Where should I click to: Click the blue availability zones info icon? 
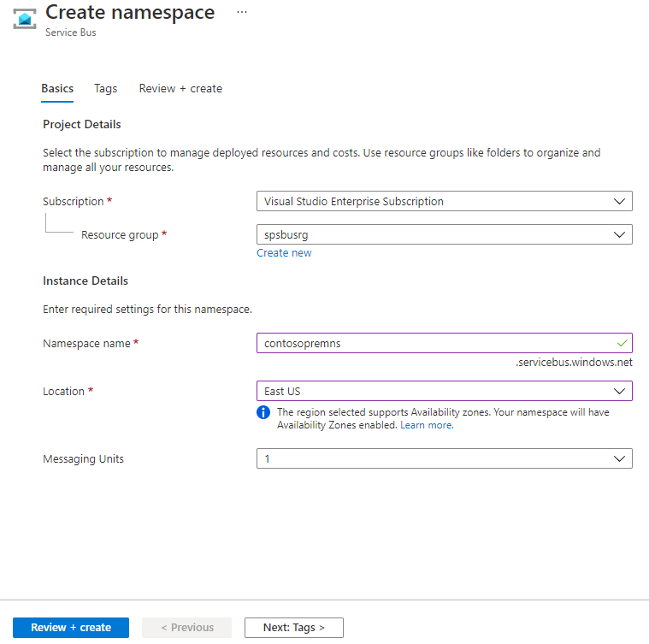click(263, 412)
